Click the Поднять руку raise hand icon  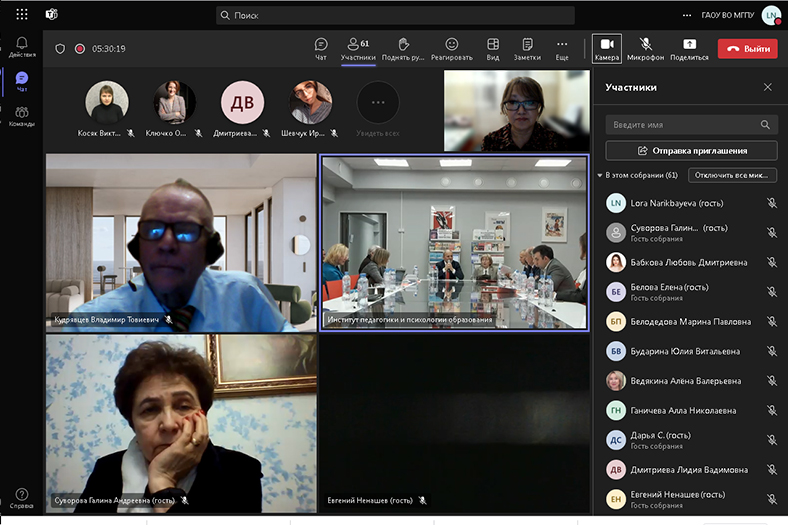pos(403,45)
